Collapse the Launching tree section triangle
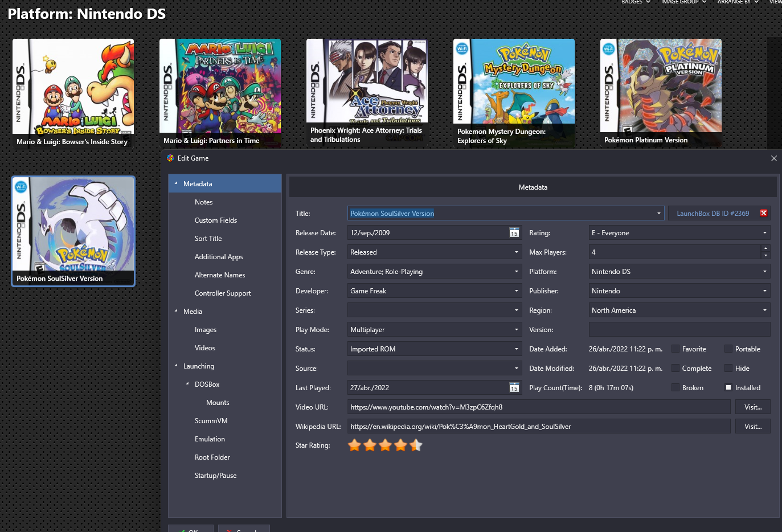The image size is (782, 532). (176, 366)
